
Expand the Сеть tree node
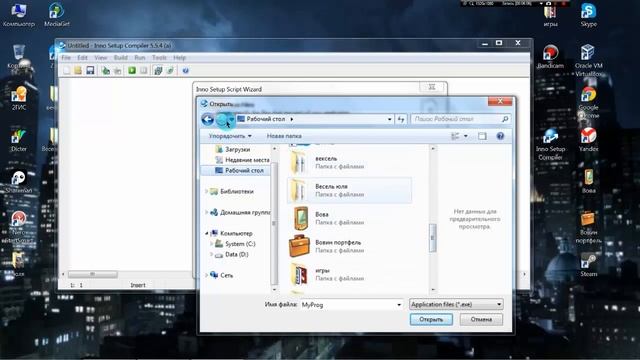207,276
